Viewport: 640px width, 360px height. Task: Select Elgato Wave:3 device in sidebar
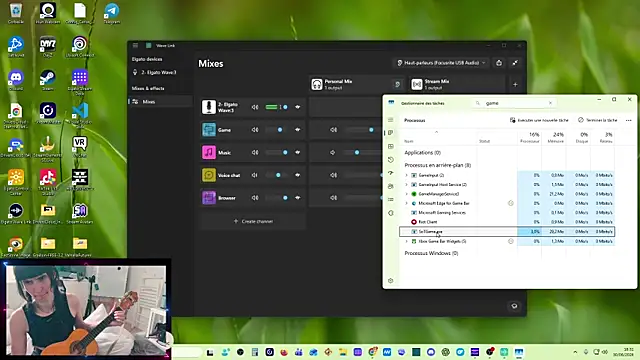point(160,72)
